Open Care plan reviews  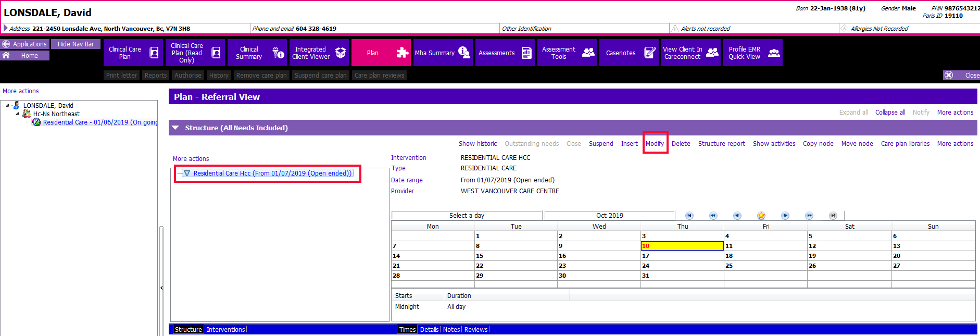pyautogui.click(x=380, y=76)
